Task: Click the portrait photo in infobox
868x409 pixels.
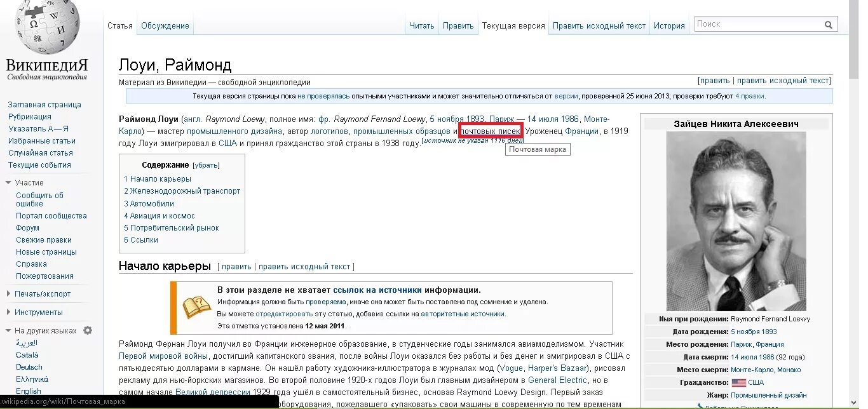Action: click(736, 221)
